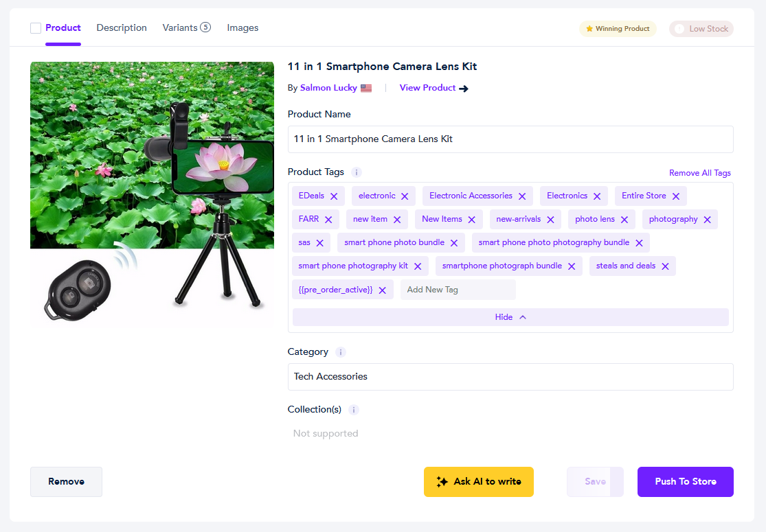This screenshot has width=766, height=532.
Task: Remove the FARR tag
Action: 328,220
